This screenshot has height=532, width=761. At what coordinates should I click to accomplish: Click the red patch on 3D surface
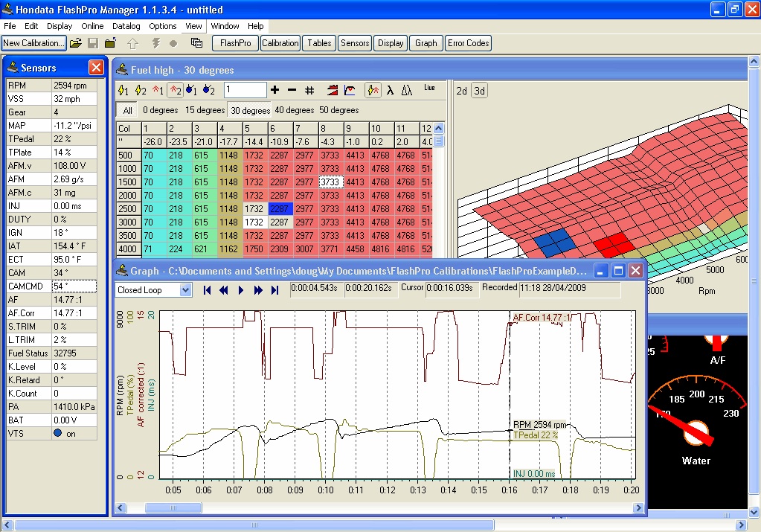pyautogui.click(x=614, y=243)
